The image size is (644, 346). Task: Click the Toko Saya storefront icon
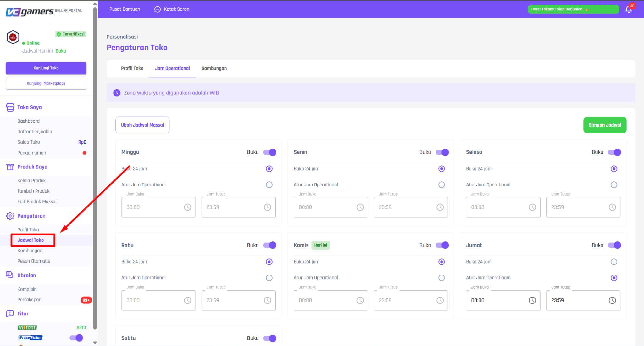point(10,107)
